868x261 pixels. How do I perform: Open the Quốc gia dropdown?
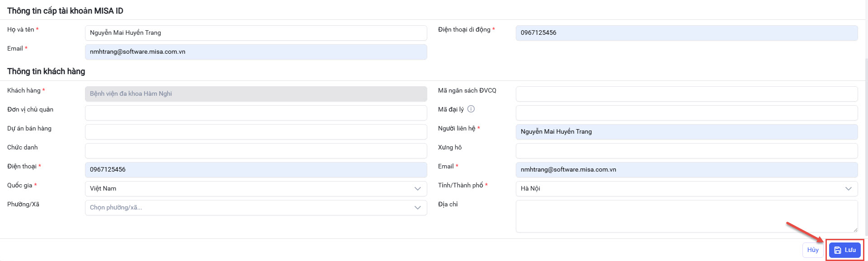256,189
